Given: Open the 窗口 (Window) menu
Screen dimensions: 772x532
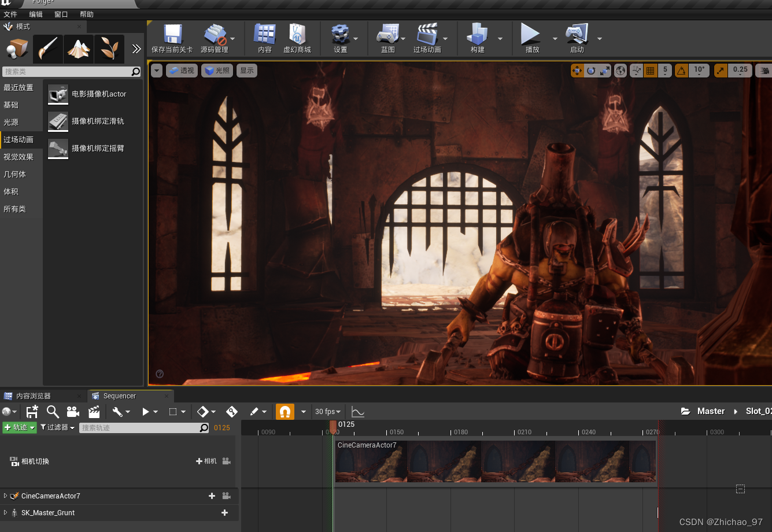Looking at the screenshot, I should coord(61,14).
